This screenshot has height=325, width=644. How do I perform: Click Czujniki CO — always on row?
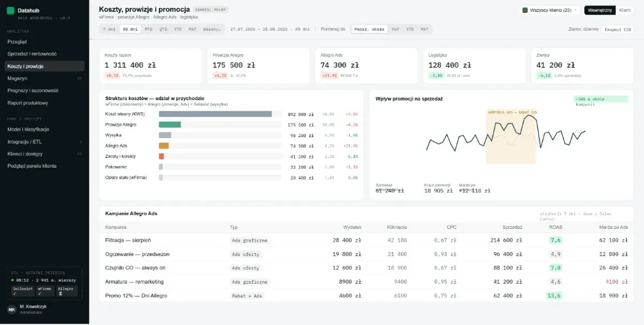click(x=366, y=268)
